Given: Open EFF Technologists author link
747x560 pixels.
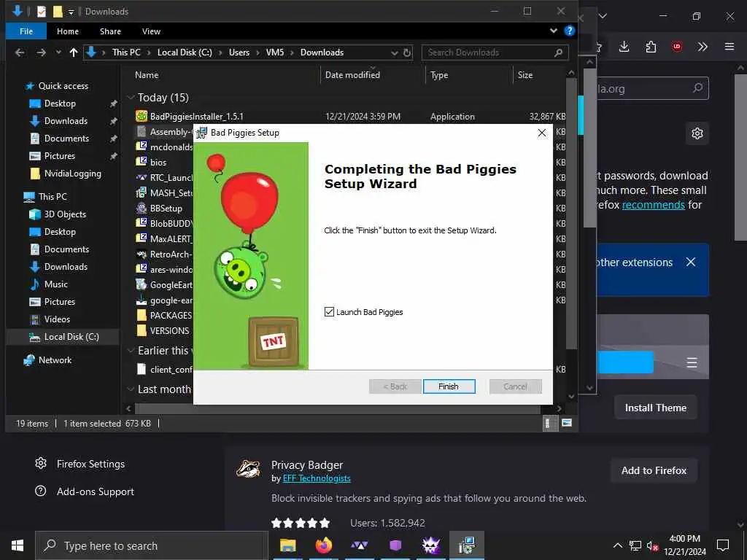Looking at the screenshot, I should tap(317, 478).
